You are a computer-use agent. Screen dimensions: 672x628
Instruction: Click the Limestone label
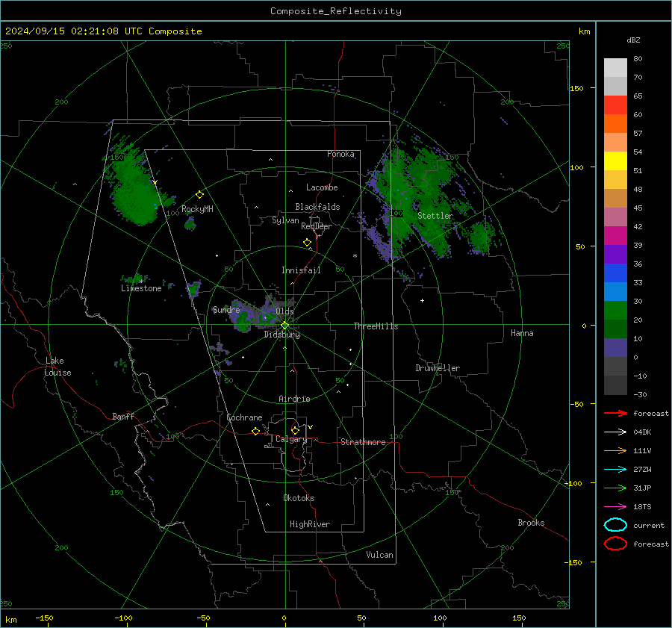(141, 288)
